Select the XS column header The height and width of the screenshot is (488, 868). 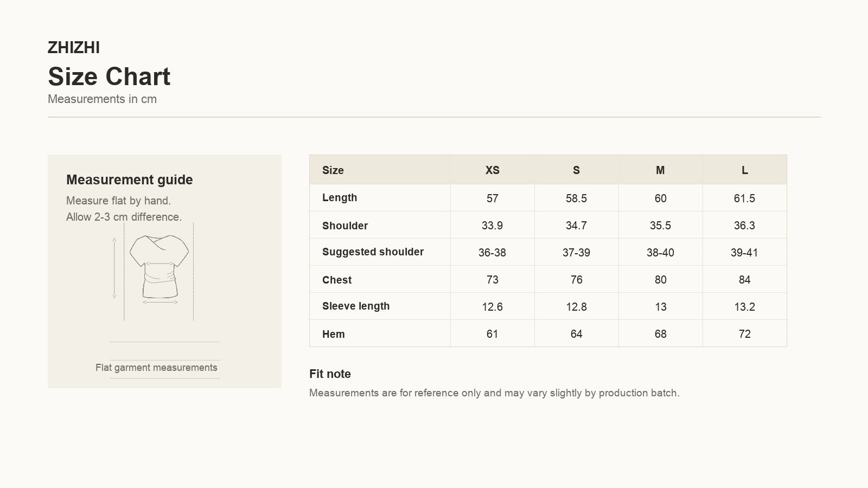pos(493,170)
